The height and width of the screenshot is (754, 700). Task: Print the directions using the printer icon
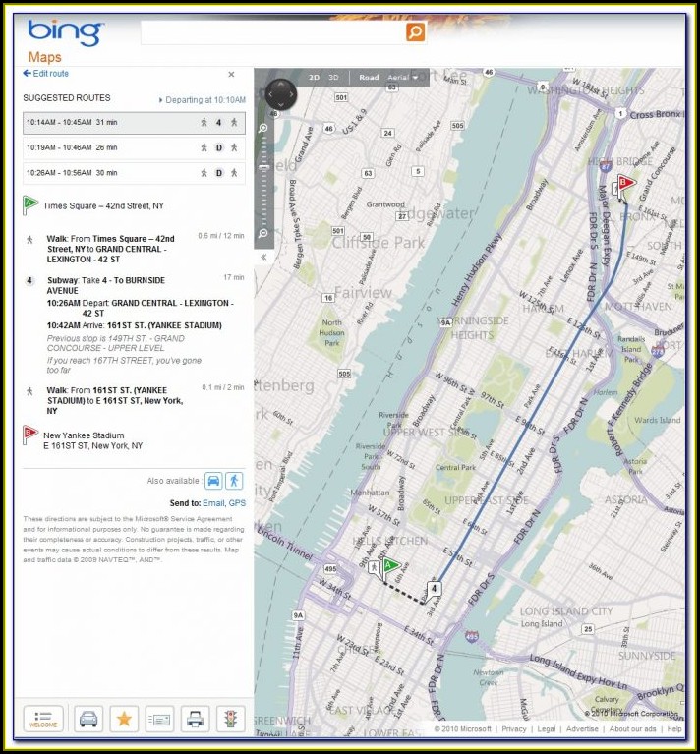pyautogui.click(x=196, y=719)
